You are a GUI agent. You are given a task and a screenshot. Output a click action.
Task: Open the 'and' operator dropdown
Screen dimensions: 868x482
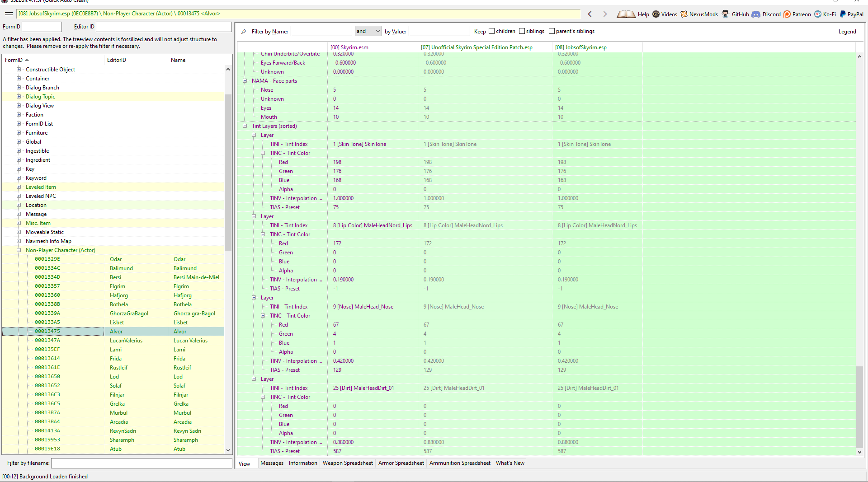[x=368, y=31]
